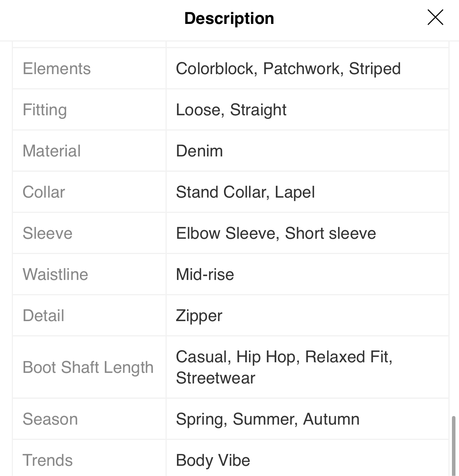Click the Mid-rise waistline value

(x=205, y=274)
